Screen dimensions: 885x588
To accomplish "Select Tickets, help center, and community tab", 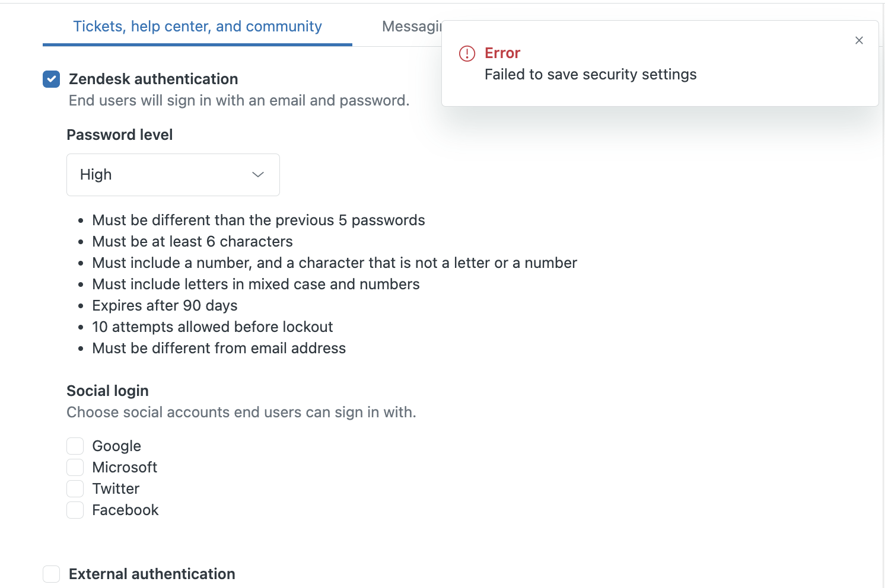I will coord(197,27).
